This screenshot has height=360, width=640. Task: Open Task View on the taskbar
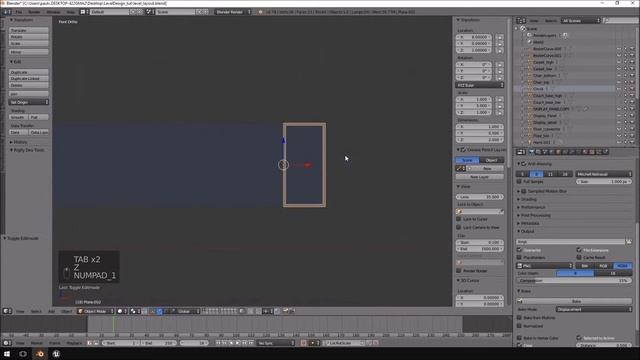[23, 354]
